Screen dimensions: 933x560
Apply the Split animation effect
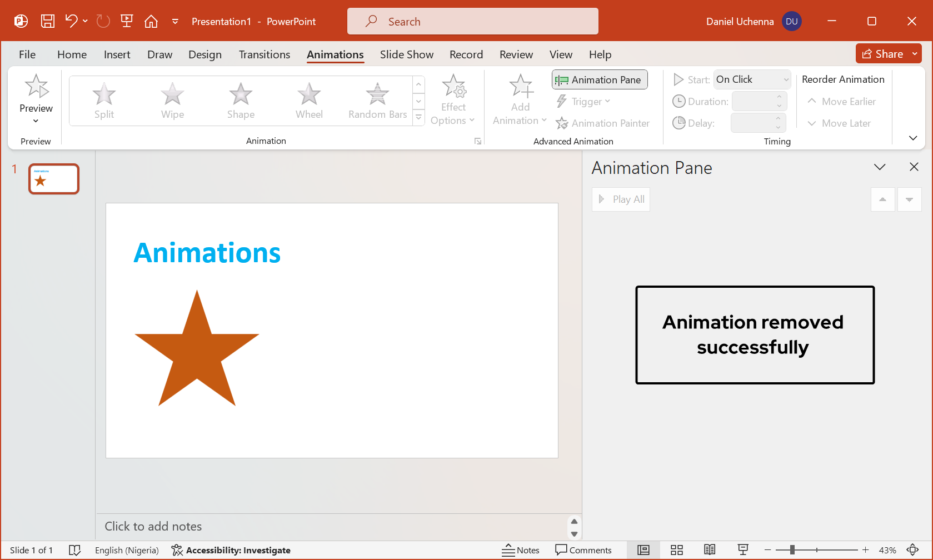(104, 101)
